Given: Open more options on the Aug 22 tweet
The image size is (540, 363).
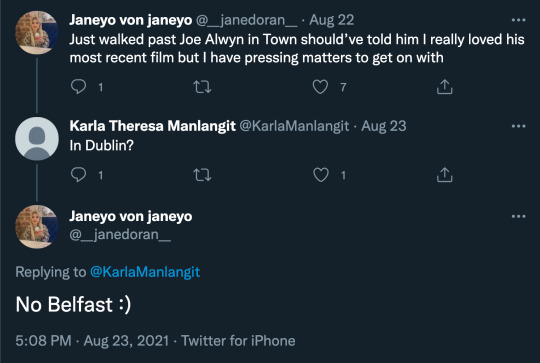Looking at the screenshot, I should (518, 20).
